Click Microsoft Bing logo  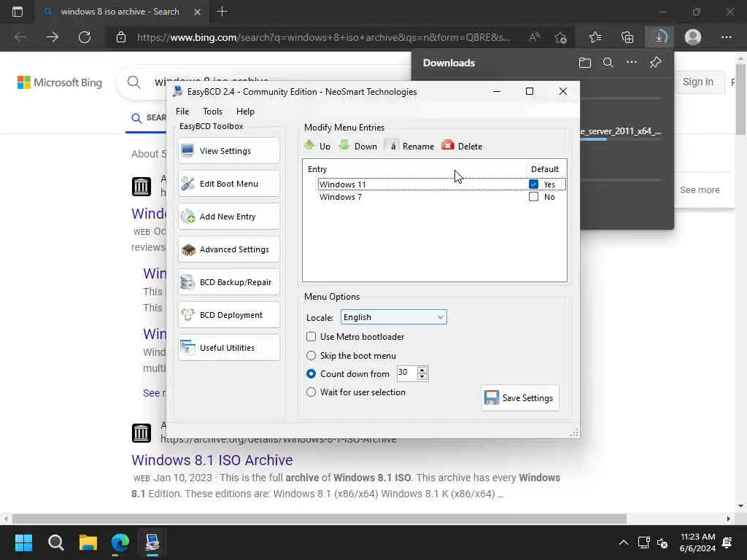tap(60, 82)
